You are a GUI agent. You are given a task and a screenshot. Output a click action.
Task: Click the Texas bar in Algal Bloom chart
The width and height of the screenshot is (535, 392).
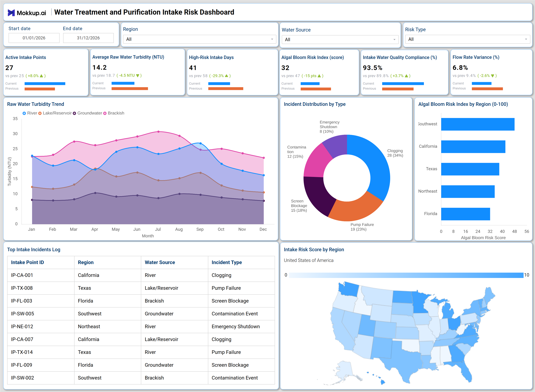pyautogui.click(x=470, y=169)
